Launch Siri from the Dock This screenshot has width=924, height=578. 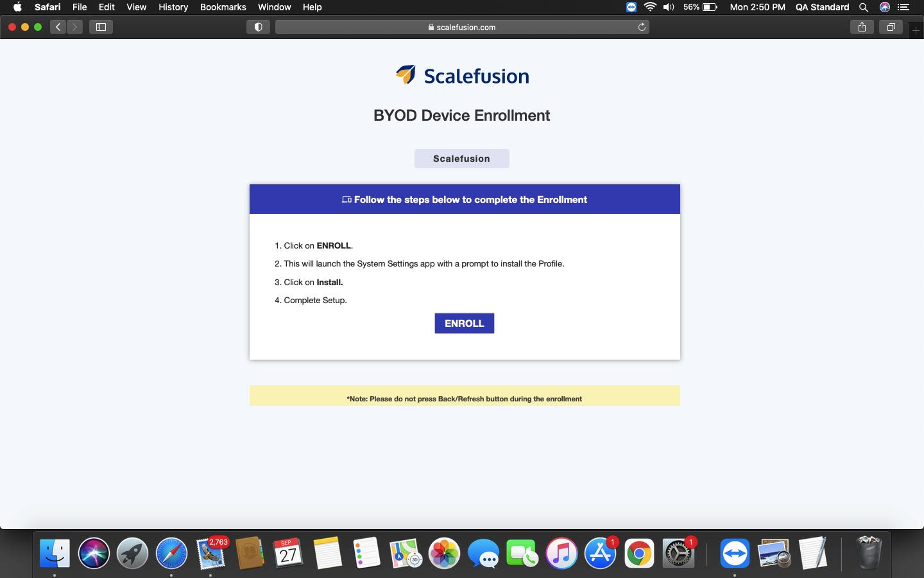(x=94, y=553)
